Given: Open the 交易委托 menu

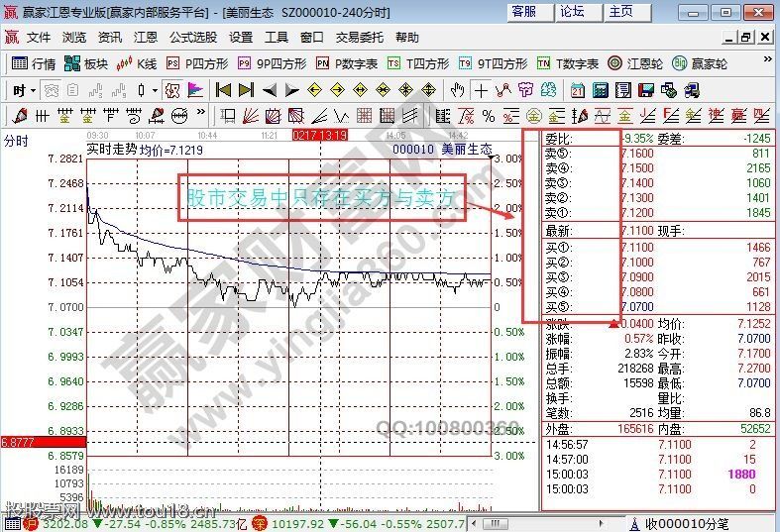Looking at the screenshot, I should [360, 38].
